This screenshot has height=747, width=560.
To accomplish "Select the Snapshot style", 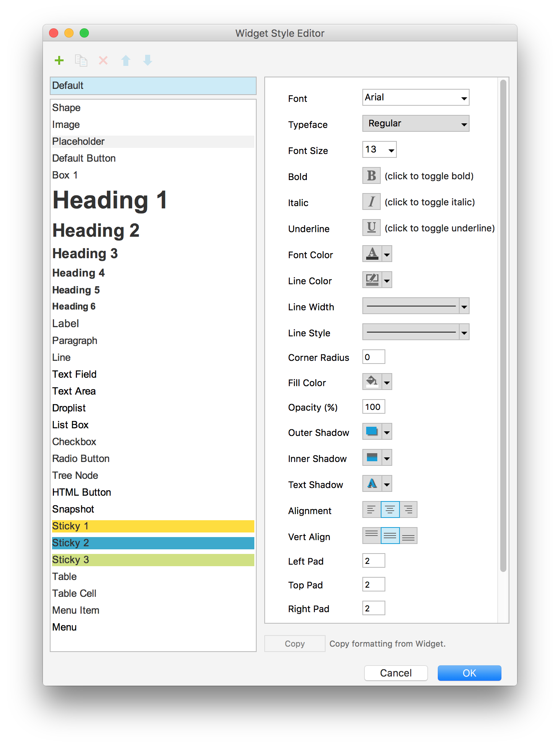I will pos(153,509).
